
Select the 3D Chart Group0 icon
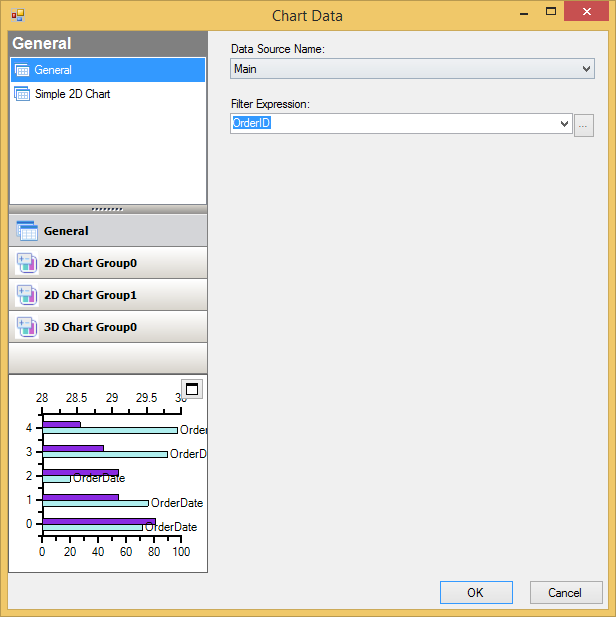pyautogui.click(x=27, y=327)
